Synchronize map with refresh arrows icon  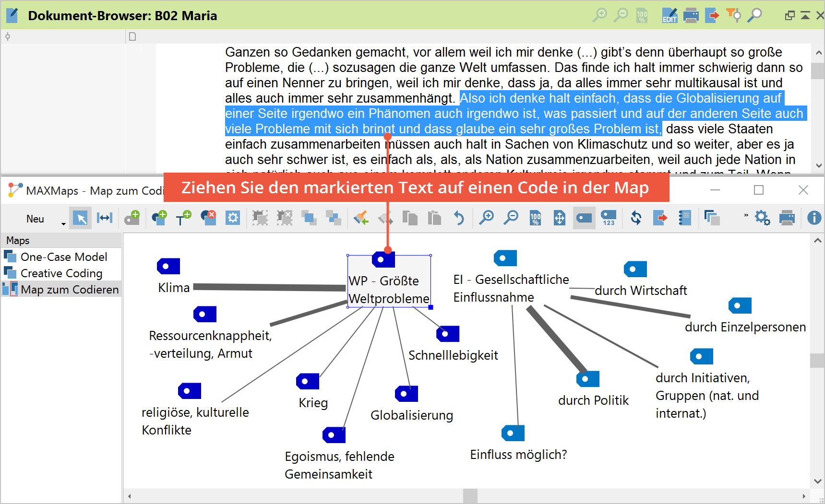pos(636,218)
